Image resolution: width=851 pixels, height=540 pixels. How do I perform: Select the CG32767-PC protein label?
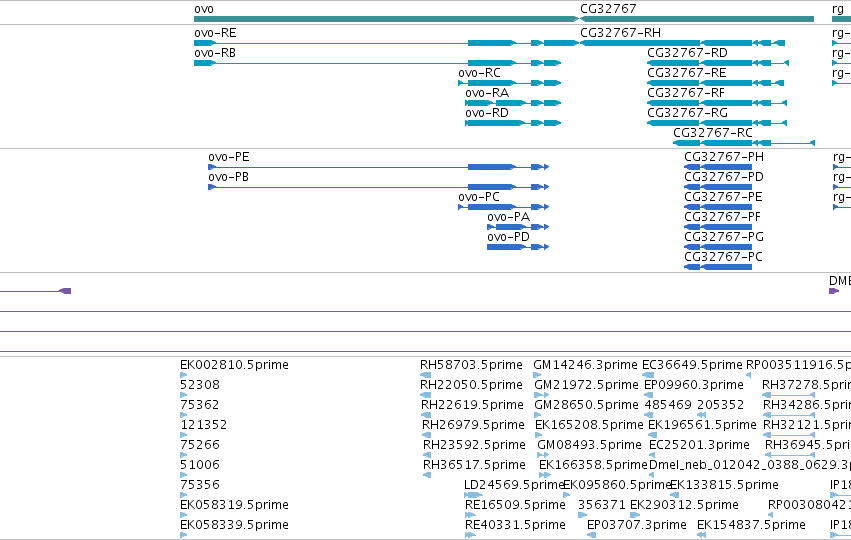(723, 257)
